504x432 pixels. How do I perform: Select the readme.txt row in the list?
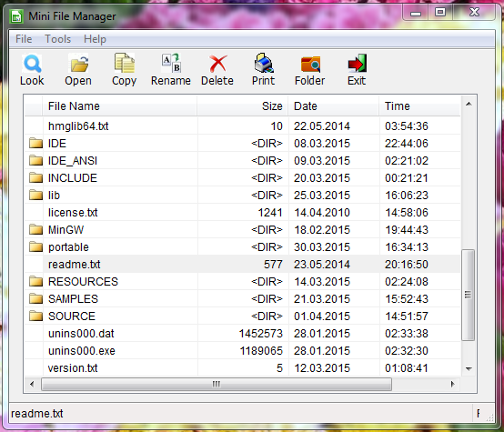point(243,265)
